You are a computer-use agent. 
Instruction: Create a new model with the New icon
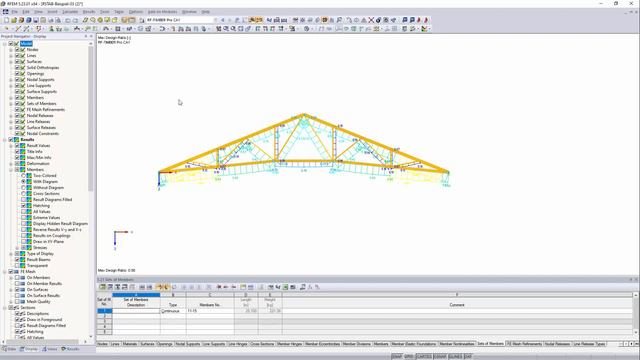point(7,20)
